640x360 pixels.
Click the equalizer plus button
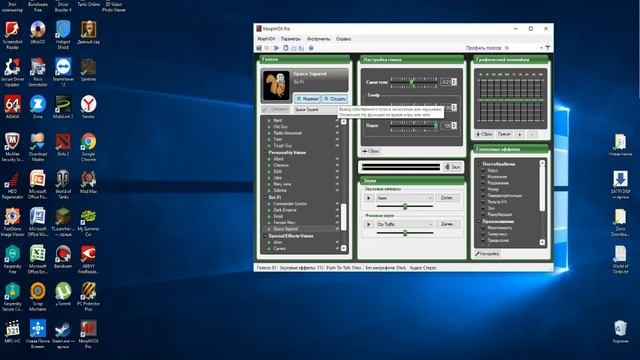[x=520, y=134]
